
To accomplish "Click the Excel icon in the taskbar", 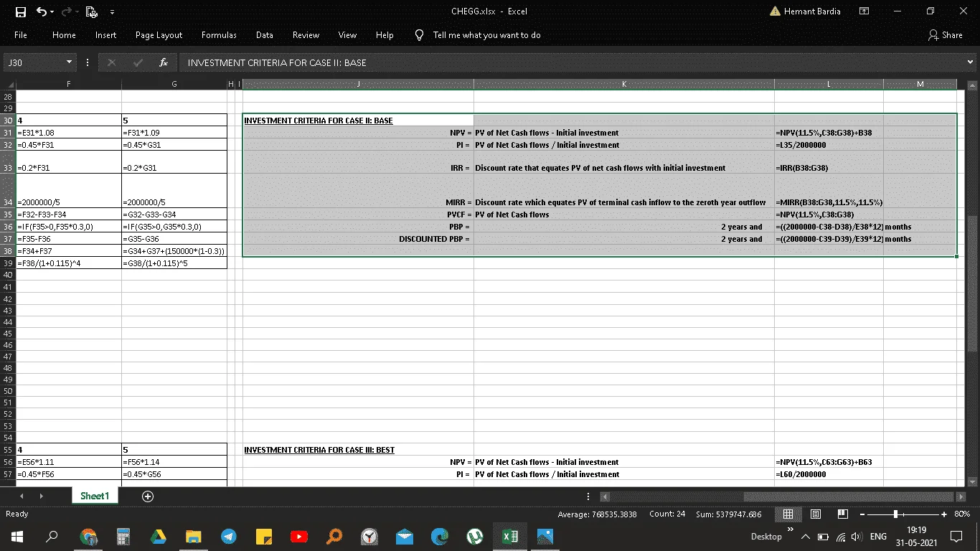I will (x=510, y=536).
